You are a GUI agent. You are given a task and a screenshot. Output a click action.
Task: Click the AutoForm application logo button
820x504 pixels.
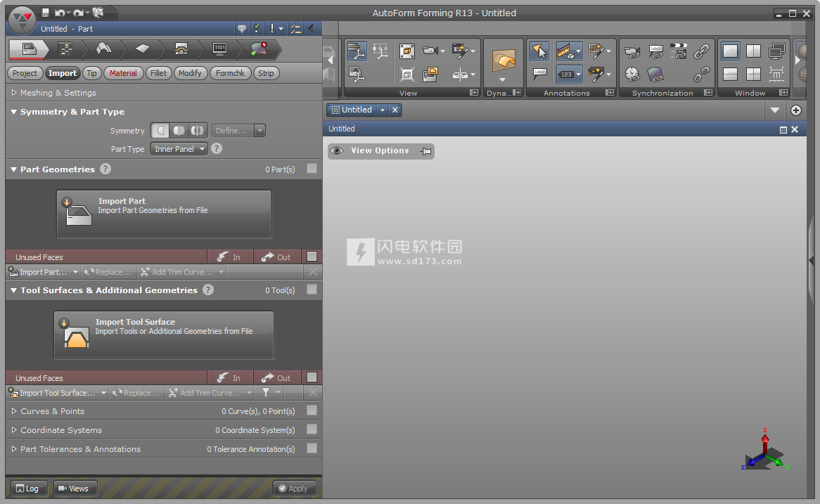point(22,20)
